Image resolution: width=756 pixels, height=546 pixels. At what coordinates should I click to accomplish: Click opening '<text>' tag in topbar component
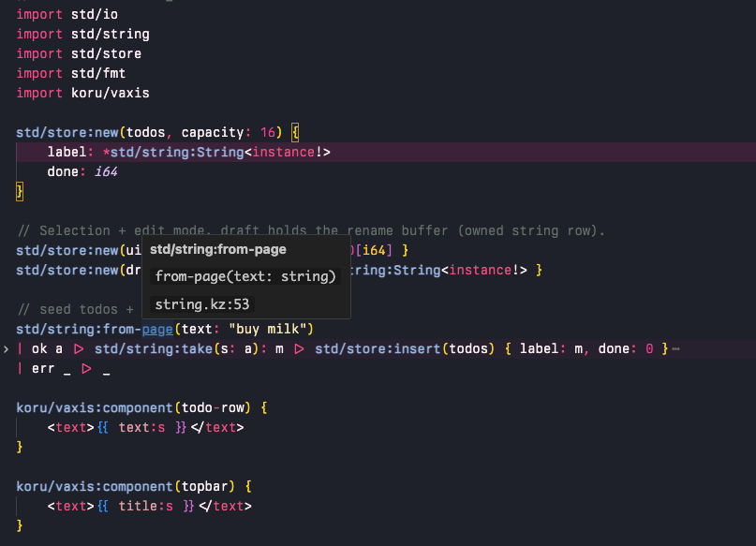click(x=71, y=506)
